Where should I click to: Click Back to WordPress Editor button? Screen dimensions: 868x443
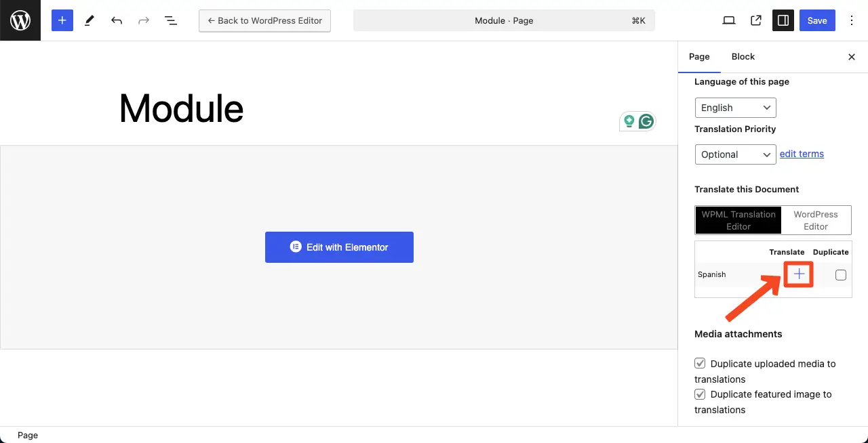(264, 20)
